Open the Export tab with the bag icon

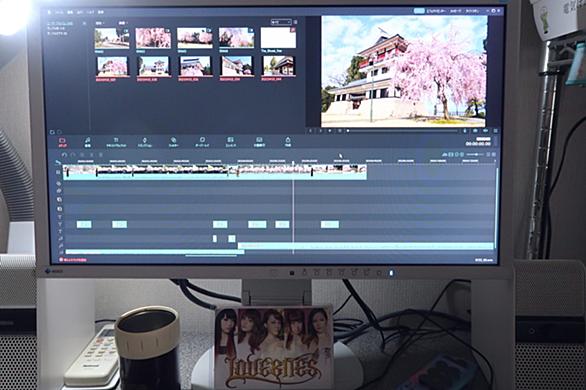288,142
